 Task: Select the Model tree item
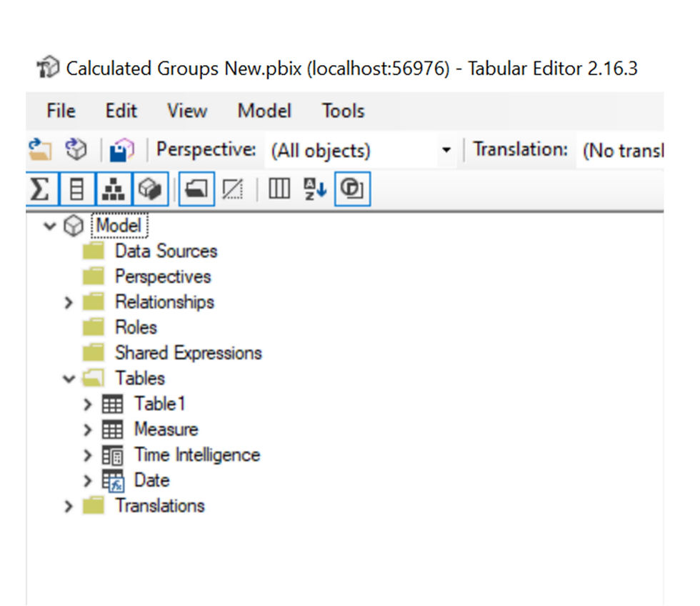119,226
